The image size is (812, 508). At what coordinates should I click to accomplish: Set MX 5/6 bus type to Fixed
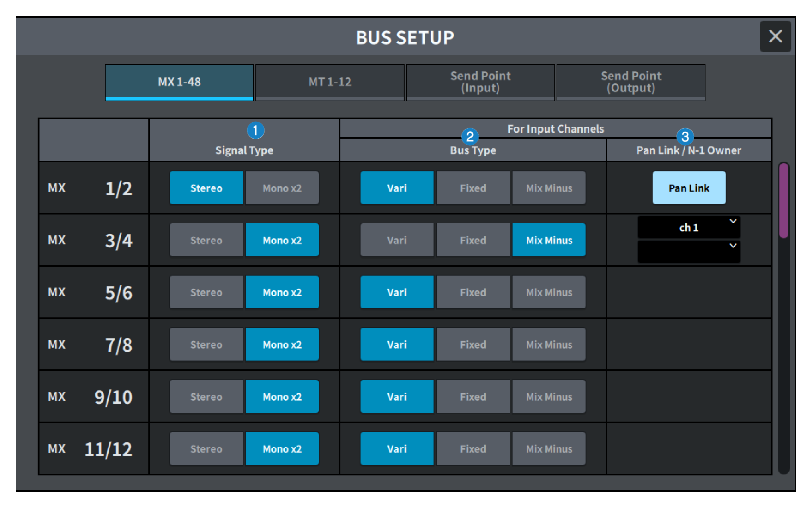point(473,292)
